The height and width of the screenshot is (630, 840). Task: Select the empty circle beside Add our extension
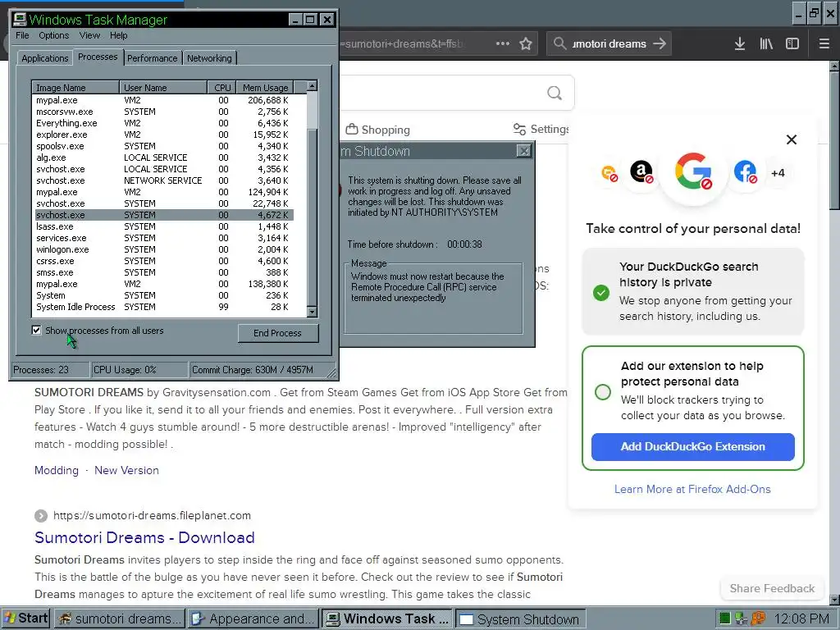pyautogui.click(x=603, y=392)
